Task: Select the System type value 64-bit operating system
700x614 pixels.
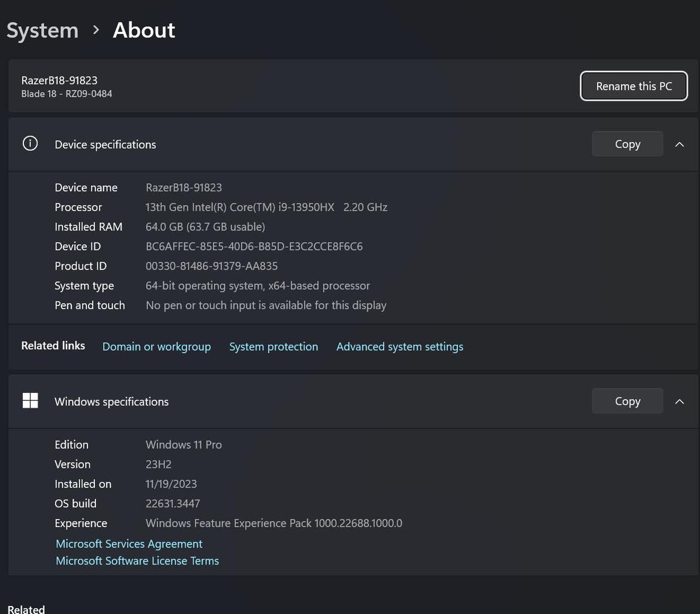Action: [257, 285]
